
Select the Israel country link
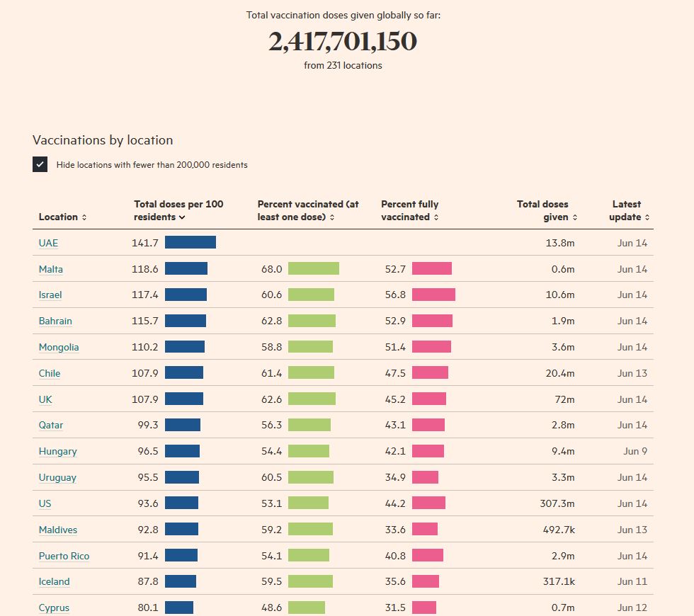[x=50, y=295]
